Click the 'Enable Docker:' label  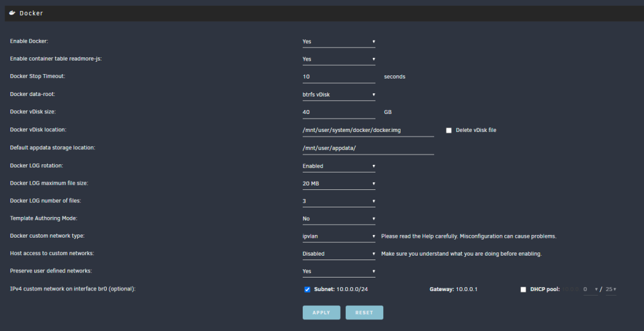[x=29, y=41]
